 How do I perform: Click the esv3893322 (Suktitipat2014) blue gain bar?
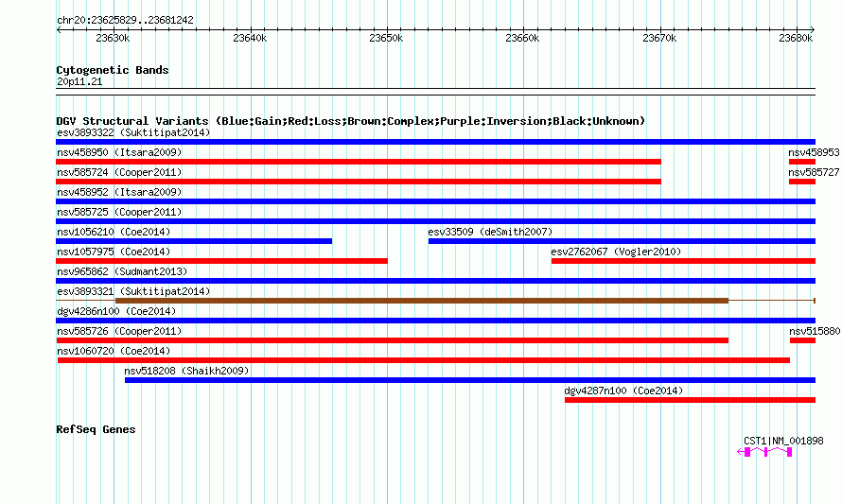point(435,142)
